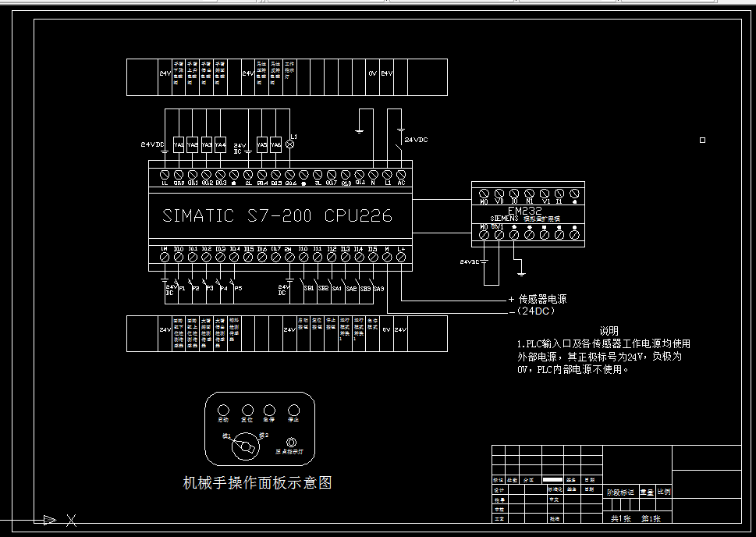Click the SA2 selector contact
Viewport: 756px width, 537px height.
click(x=345, y=282)
